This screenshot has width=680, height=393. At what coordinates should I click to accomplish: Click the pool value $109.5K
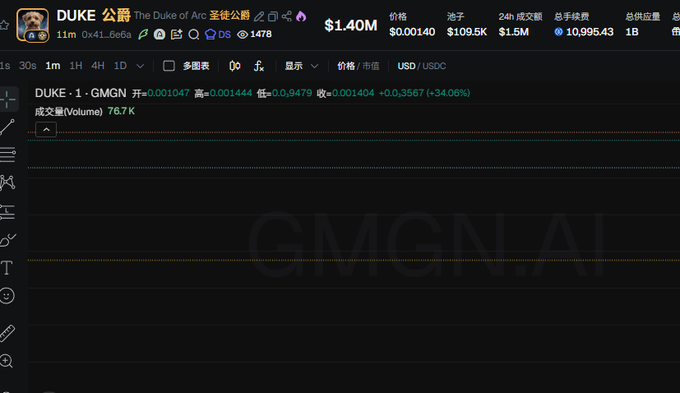click(467, 32)
